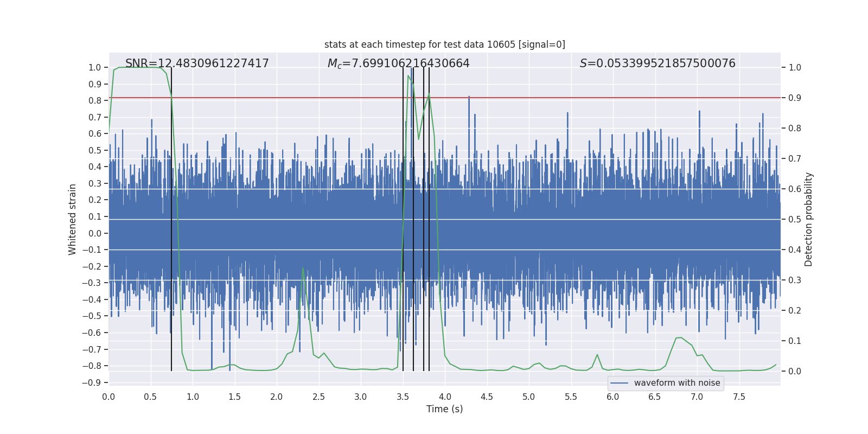Click the blue line sample in legend
The height and width of the screenshot is (434, 868).
click(619, 383)
